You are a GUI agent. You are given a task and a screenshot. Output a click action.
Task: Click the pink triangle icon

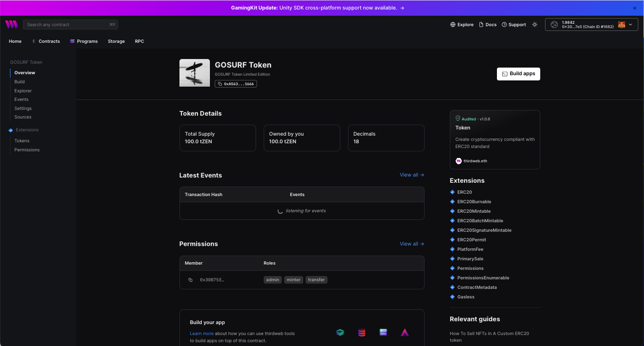point(405,333)
